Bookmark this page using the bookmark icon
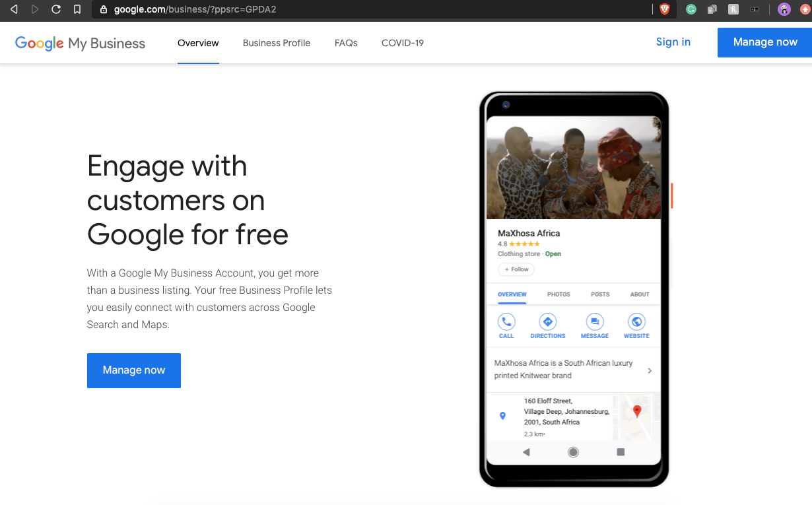 (x=77, y=9)
